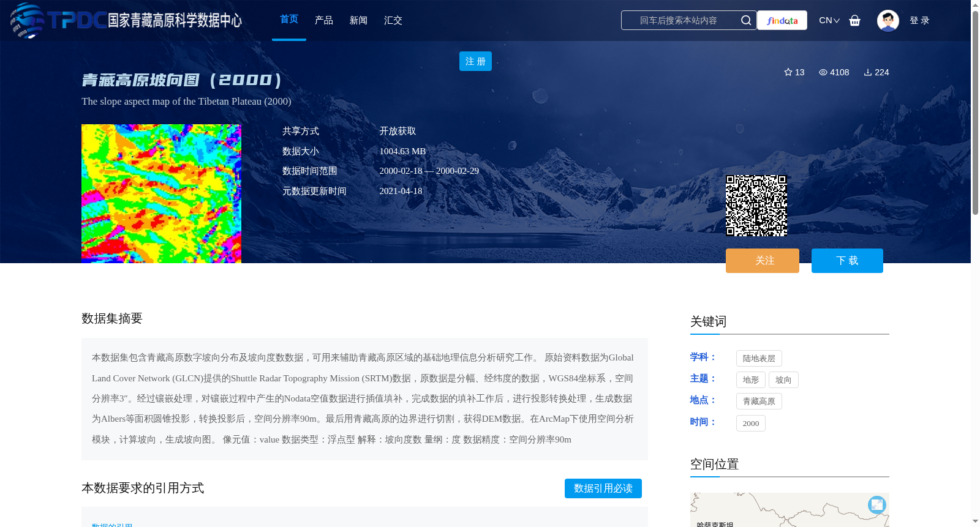Open the slope aspect map thumbnail
The width and height of the screenshot is (980, 527).
(161, 193)
